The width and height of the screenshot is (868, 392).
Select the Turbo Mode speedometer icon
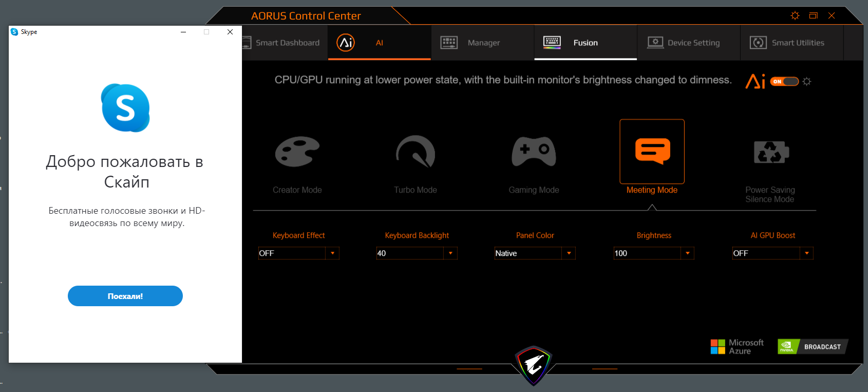(x=416, y=152)
